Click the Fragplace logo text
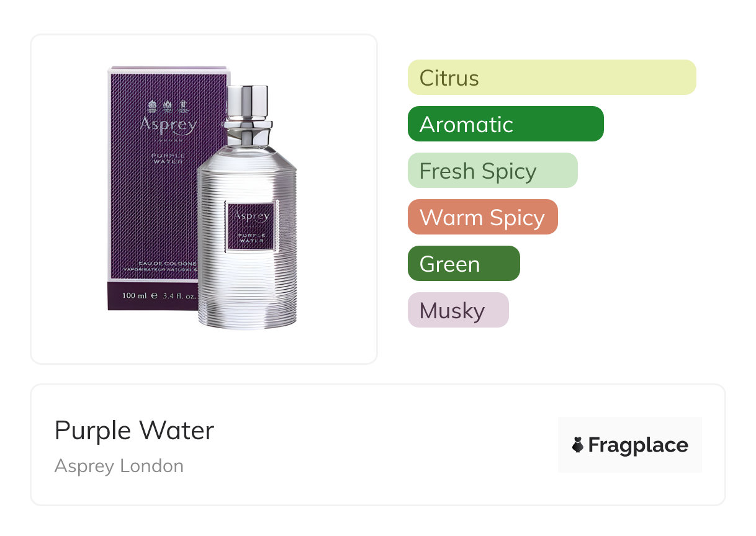The width and height of the screenshot is (756, 536). click(638, 445)
